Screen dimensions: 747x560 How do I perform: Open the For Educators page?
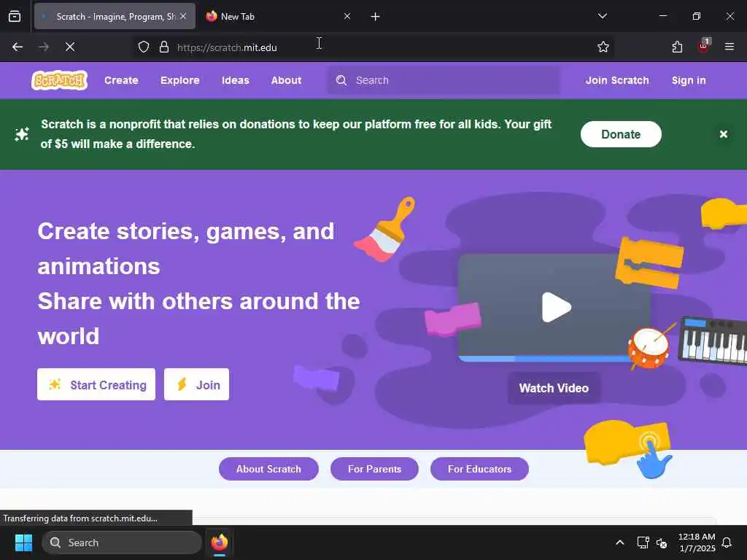click(x=479, y=469)
